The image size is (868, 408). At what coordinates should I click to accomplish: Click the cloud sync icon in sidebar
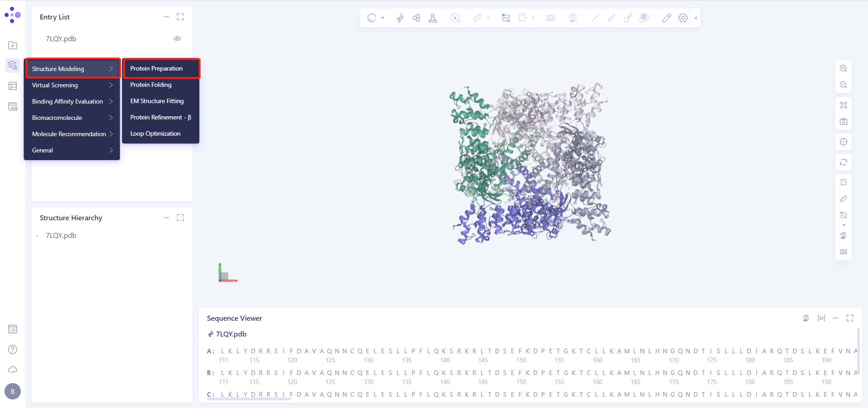click(13, 370)
